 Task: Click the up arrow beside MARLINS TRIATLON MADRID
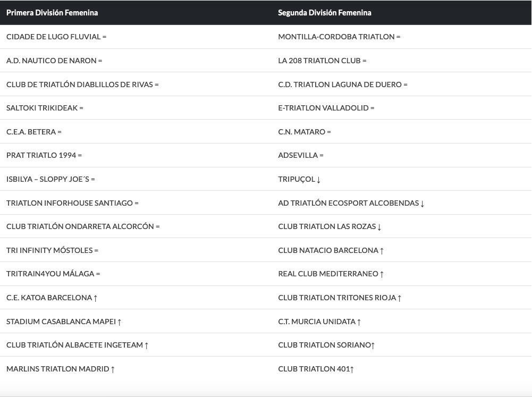pos(113,369)
